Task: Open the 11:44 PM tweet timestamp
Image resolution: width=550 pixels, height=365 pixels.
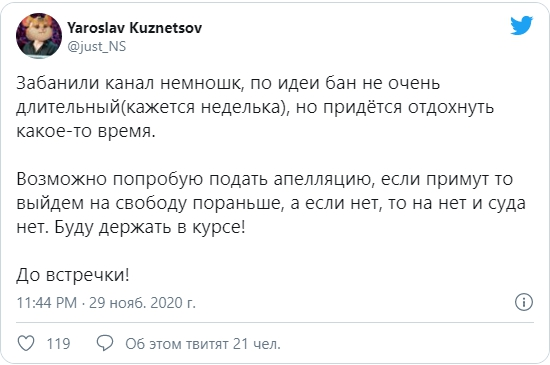Action: [47, 303]
